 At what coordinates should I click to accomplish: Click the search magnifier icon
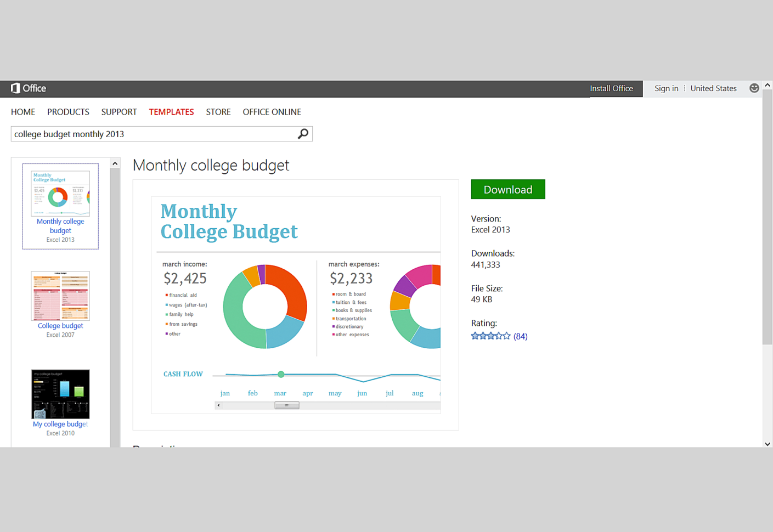pos(303,134)
